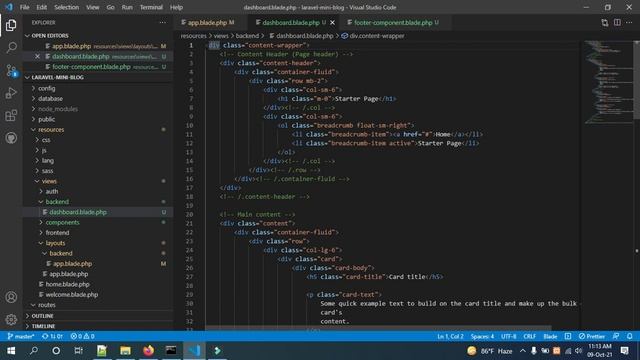Viewport: 640px width, 360px height.
Task: Open the Extensions view
Action: click(x=11, y=116)
